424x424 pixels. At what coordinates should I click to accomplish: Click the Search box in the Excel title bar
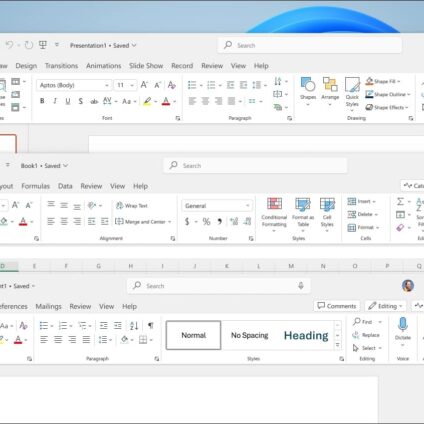click(x=255, y=165)
